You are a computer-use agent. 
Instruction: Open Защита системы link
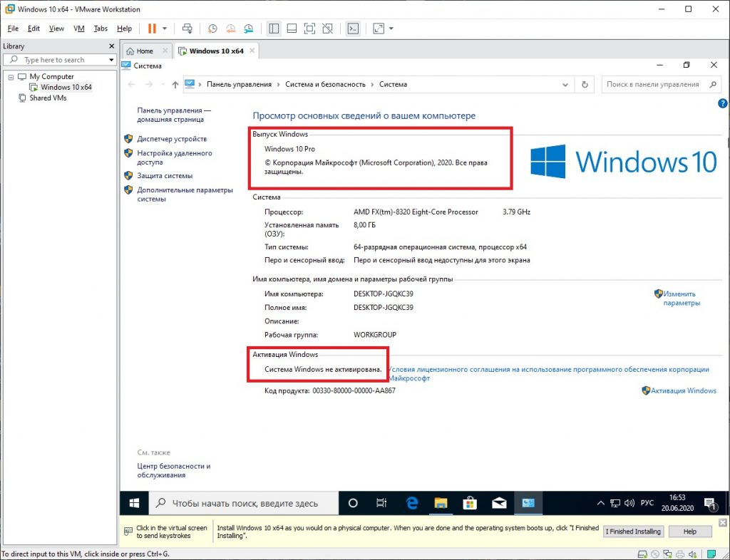165,176
